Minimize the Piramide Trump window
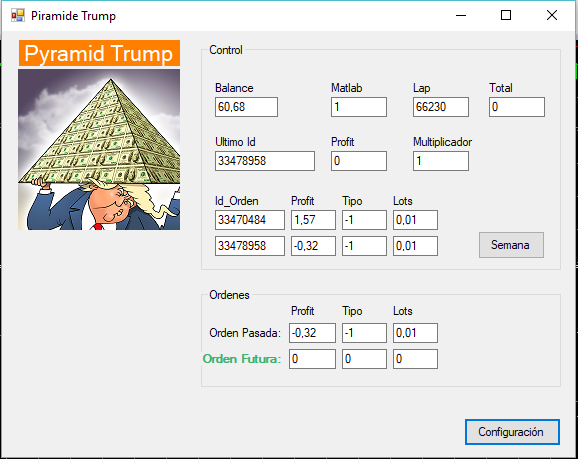The image size is (578, 459). [461, 15]
